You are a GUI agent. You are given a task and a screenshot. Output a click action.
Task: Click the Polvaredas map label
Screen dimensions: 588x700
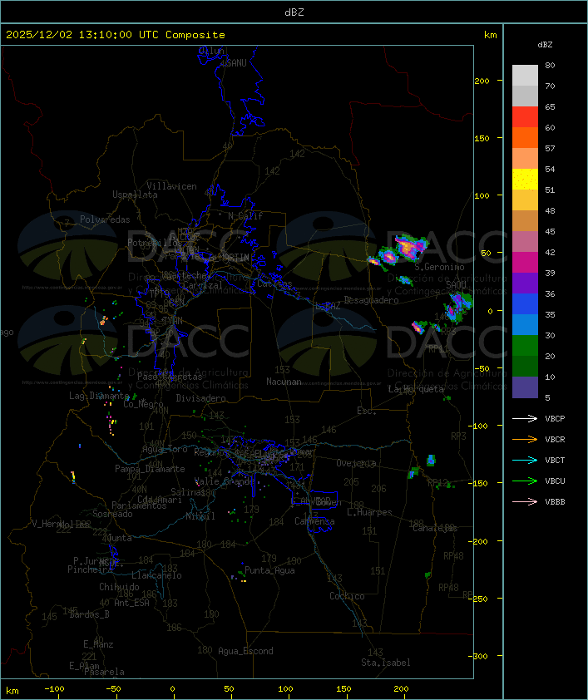(x=105, y=219)
